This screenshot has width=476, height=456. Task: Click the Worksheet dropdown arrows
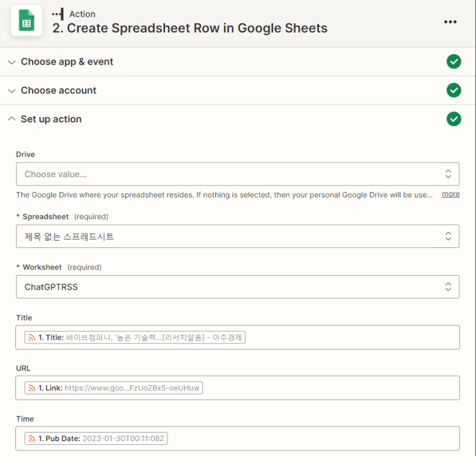[x=448, y=287]
